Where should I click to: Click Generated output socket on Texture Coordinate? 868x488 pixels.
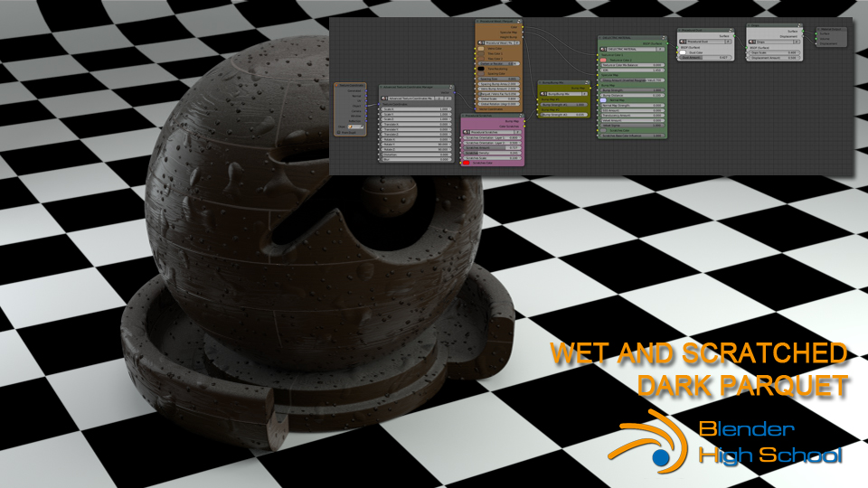(x=366, y=90)
